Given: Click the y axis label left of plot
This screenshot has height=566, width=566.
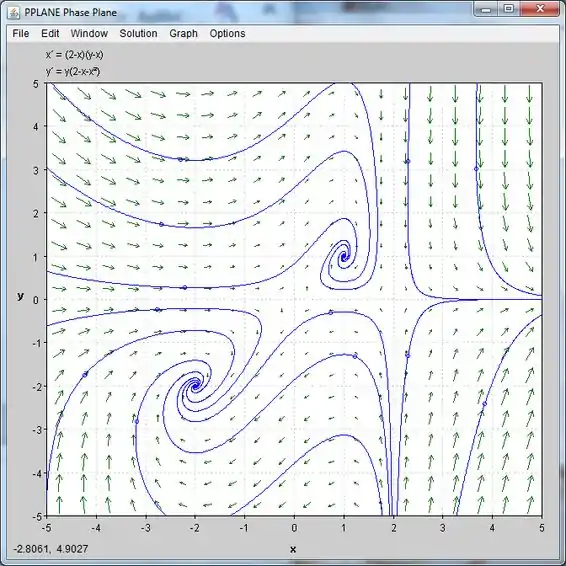Looking at the screenshot, I should click(21, 296).
